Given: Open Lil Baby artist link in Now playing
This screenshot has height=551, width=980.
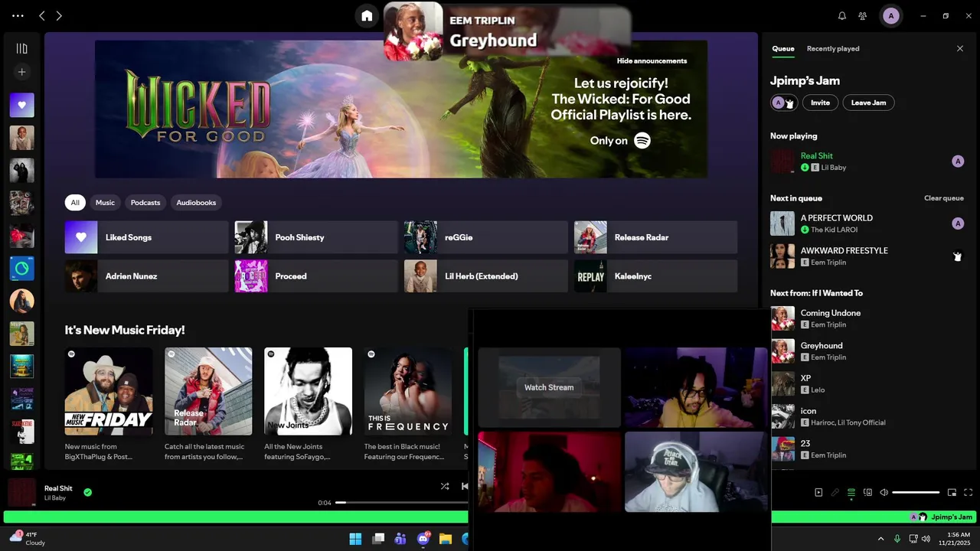Looking at the screenshot, I should [833, 168].
